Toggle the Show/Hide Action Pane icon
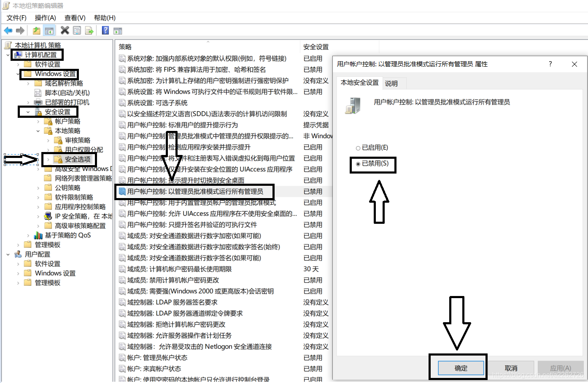 click(x=118, y=31)
